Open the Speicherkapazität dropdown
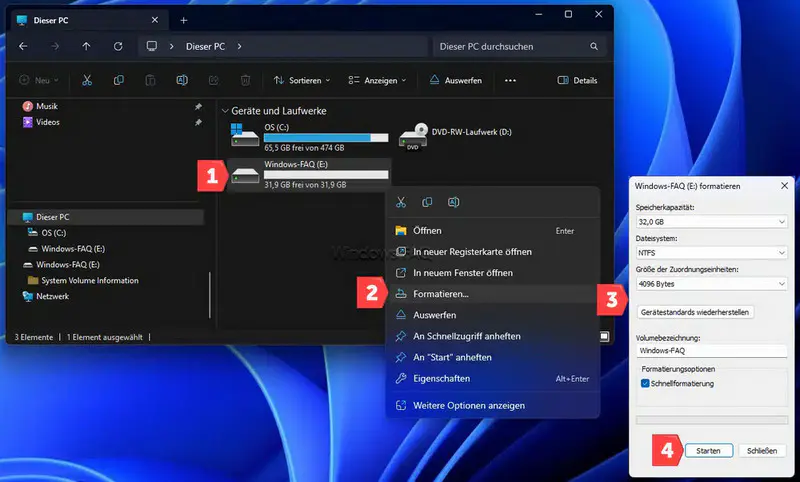Viewport: 800px width, 482px height. 712,222
